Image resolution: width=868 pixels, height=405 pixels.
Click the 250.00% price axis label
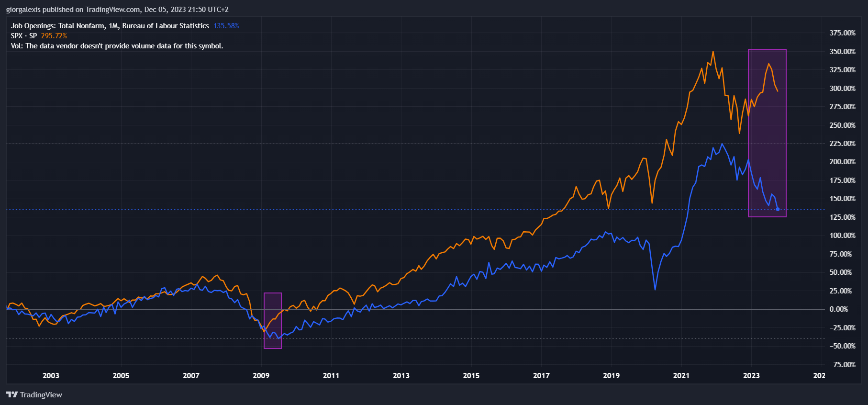(x=842, y=125)
